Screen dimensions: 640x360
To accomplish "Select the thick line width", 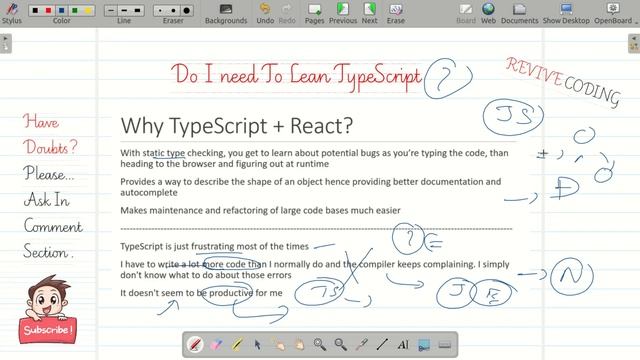I will [x=137, y=10].
